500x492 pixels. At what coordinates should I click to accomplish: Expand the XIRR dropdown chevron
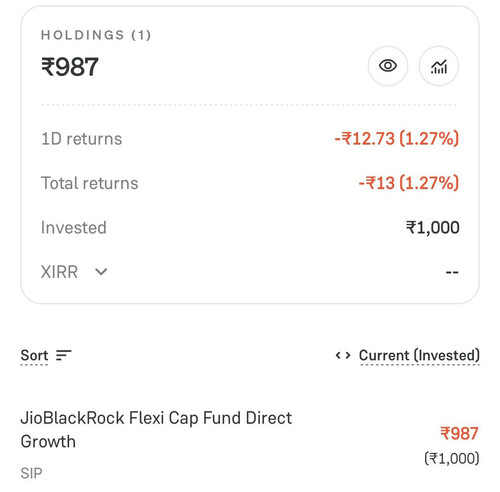[x=101, y=272]
